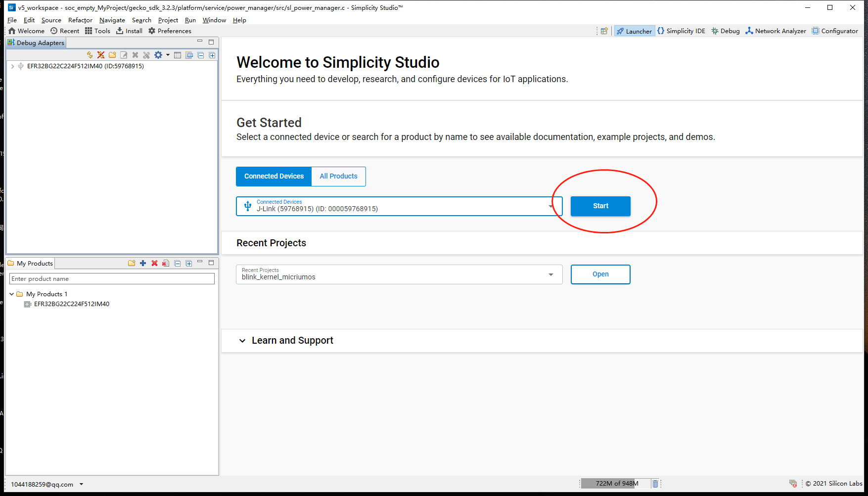
Task: Run garbage collector via trash icon near heap indicator
Action: [655, 483]
